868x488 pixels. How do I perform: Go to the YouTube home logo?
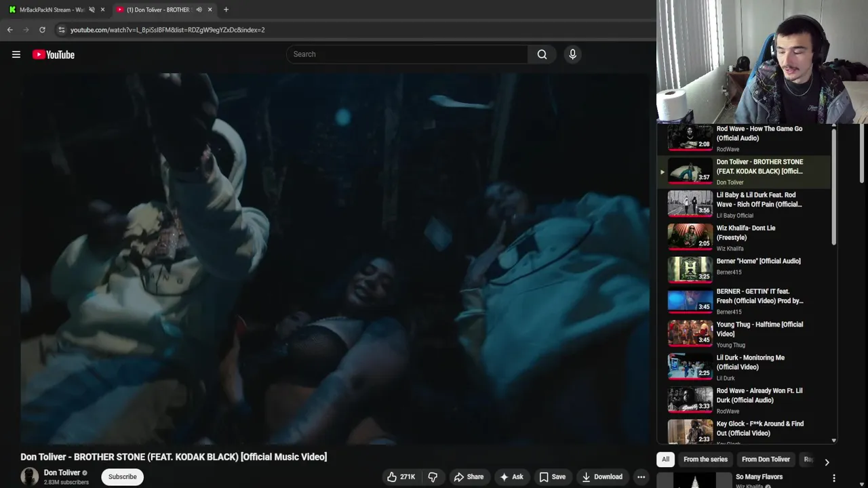pos(54,54)
